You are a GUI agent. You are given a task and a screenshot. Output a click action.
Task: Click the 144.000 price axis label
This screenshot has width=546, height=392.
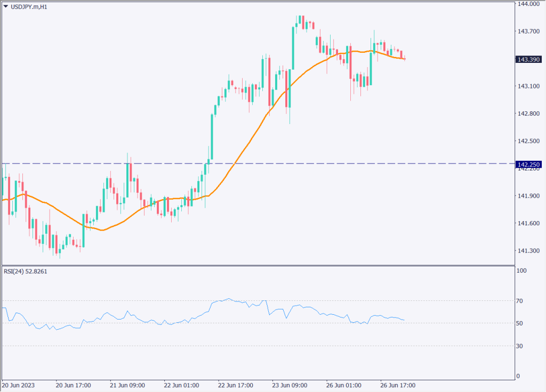(528, 4)
